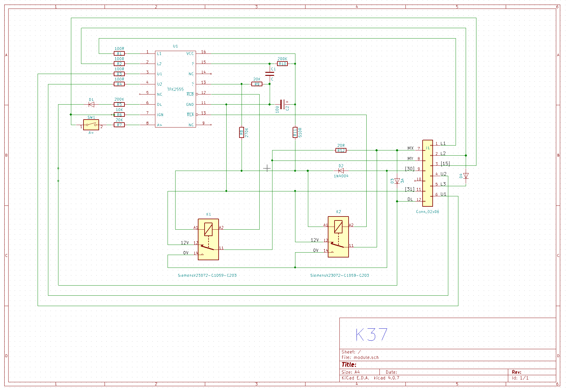Click the D2 1N4004 diode
The height and width of the screenshot is (392, 566).
tap(341, 171)
